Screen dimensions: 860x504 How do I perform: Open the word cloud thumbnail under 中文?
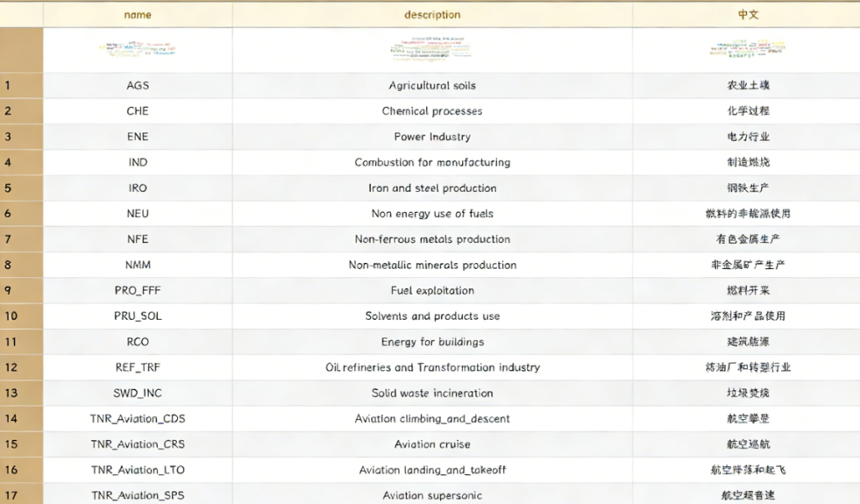[x=748, y=49]
